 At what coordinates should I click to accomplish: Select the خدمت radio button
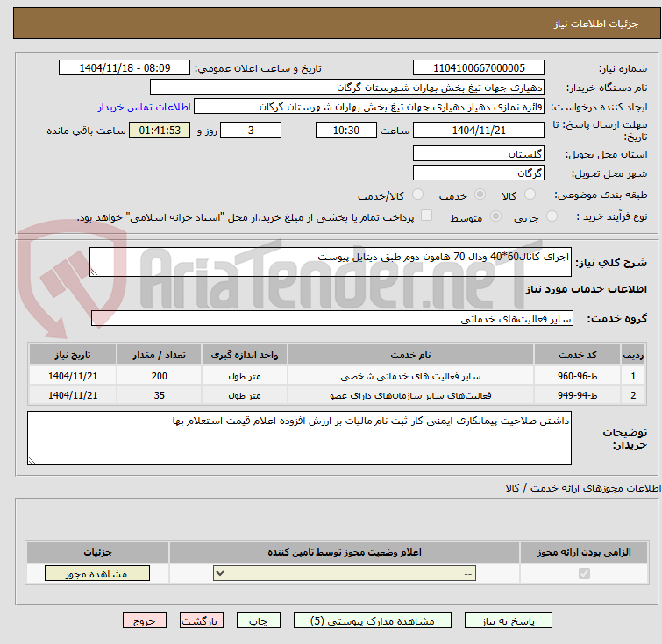480,195
